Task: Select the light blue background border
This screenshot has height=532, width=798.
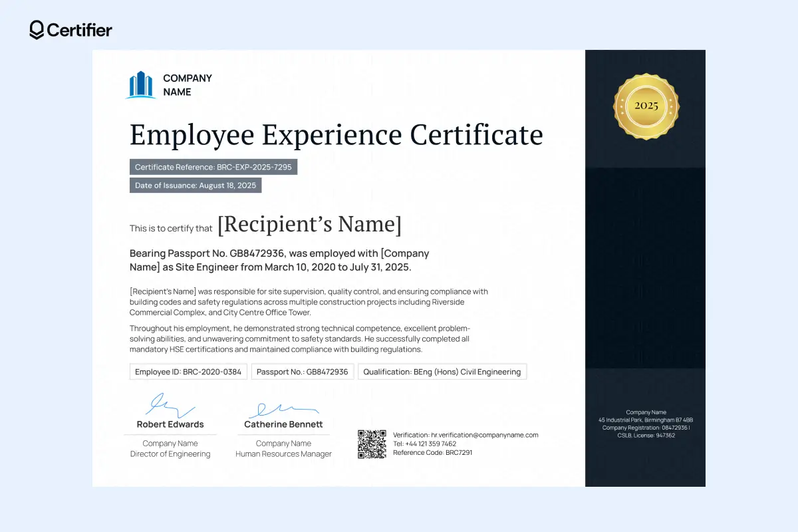Action: pos(40,266)
